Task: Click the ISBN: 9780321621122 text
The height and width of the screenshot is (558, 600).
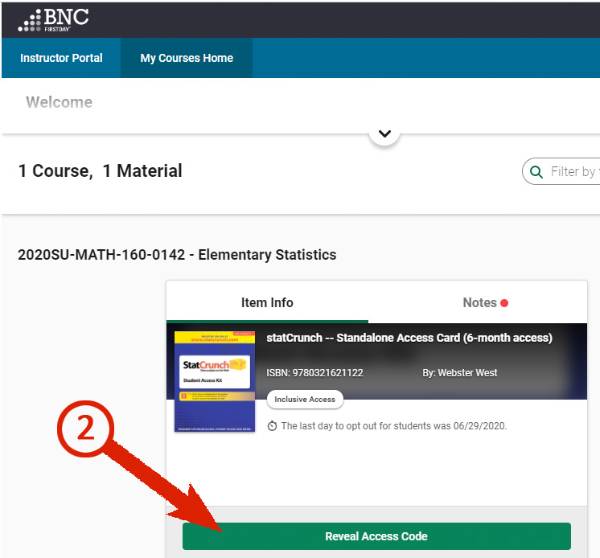Action: (x=315, y=372)
